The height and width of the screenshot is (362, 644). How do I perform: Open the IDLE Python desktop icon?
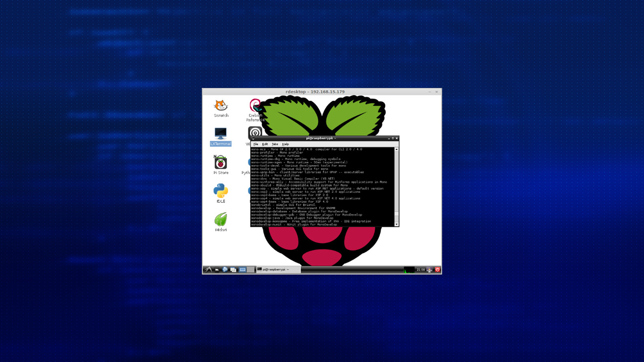221,193
